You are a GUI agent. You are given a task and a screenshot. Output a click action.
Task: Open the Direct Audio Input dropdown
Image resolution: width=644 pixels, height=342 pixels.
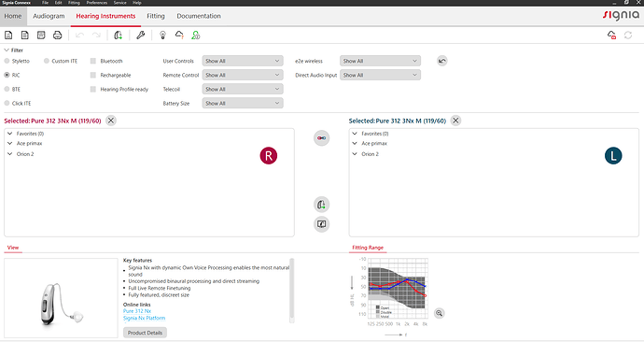[380, 76]
